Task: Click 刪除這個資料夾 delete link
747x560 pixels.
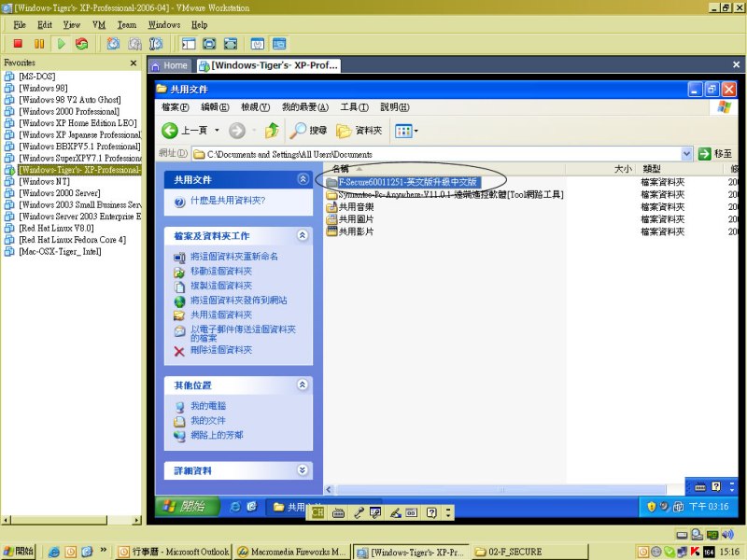Action: [x=221, y=350]
